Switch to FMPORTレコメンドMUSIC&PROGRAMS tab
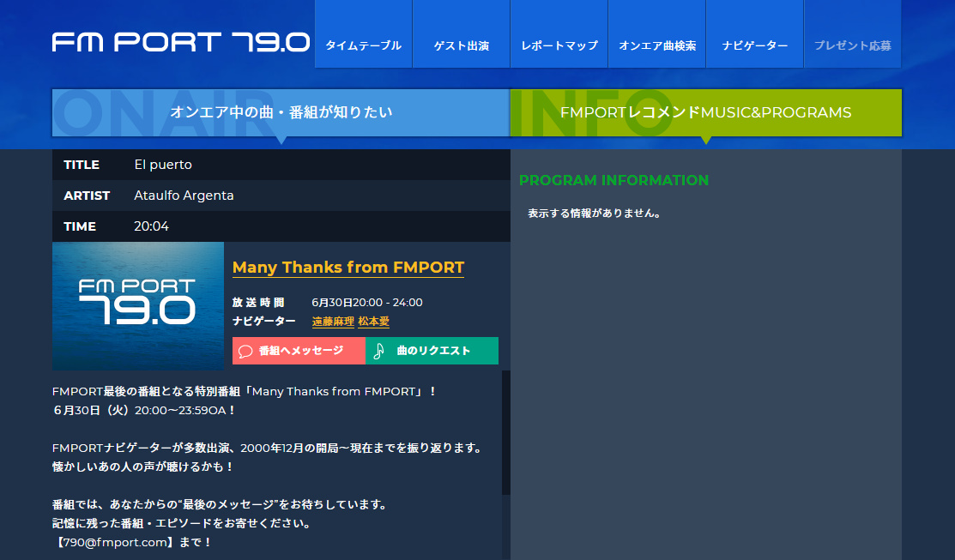The image size is (955, 560). [x=706, y=112]
